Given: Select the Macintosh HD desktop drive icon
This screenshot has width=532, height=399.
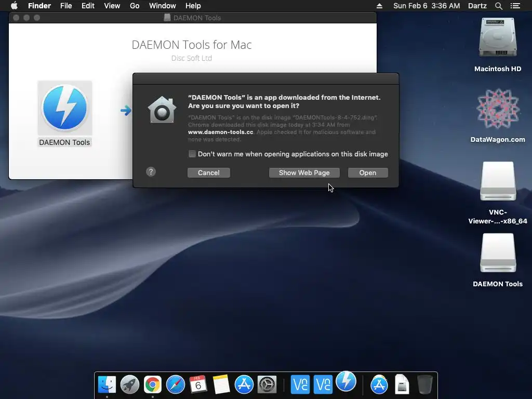Looking at the screenshot, I should (x=498, y=38).
